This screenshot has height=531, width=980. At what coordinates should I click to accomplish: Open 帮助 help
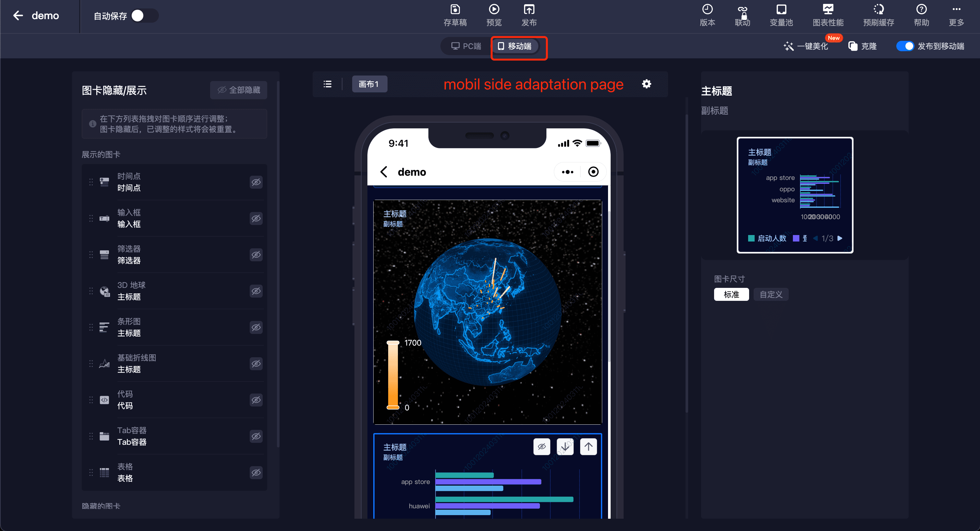coord(921,15)
